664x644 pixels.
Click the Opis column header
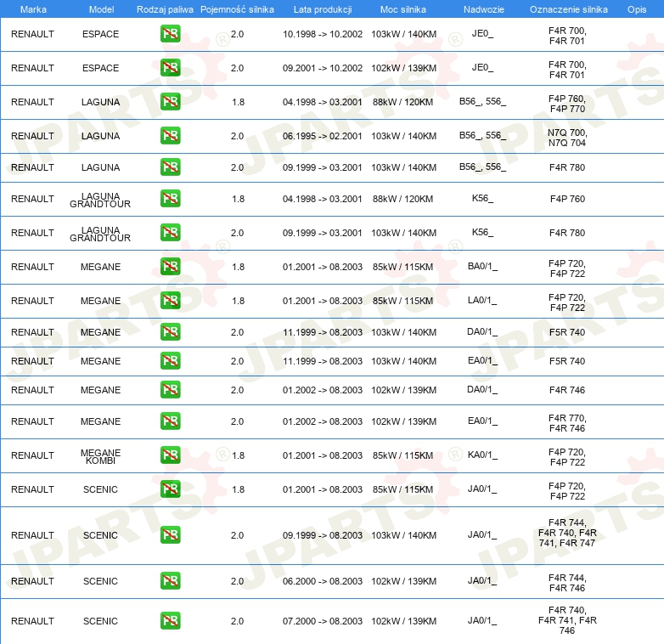pyautogui.click(x=636, y=8)
